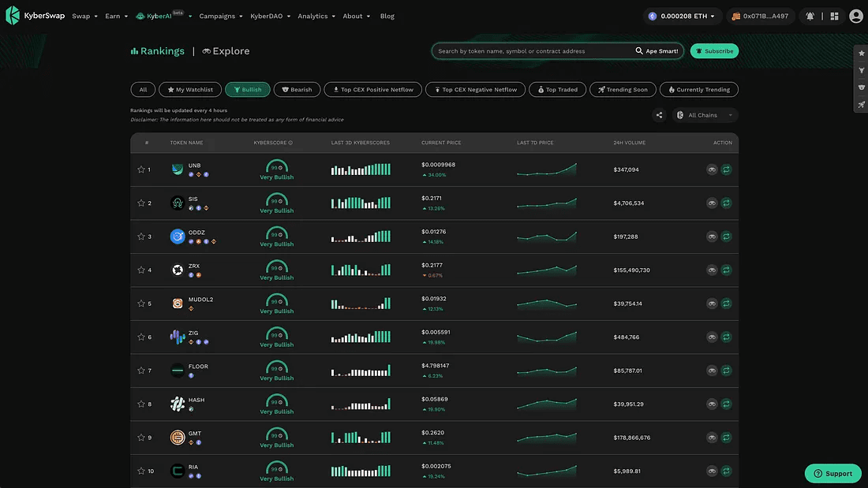
Task: Select the Trending Soon filter
Action: coord(623,90)
